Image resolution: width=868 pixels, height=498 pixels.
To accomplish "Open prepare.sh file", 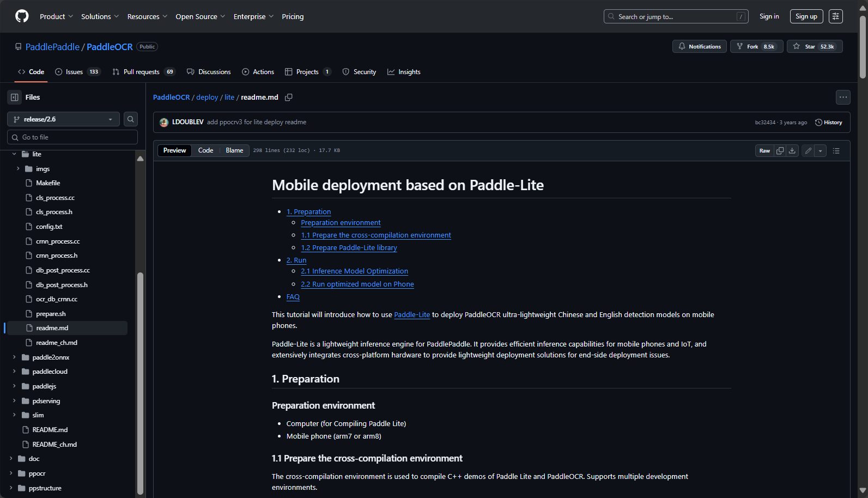I will 51,314.
